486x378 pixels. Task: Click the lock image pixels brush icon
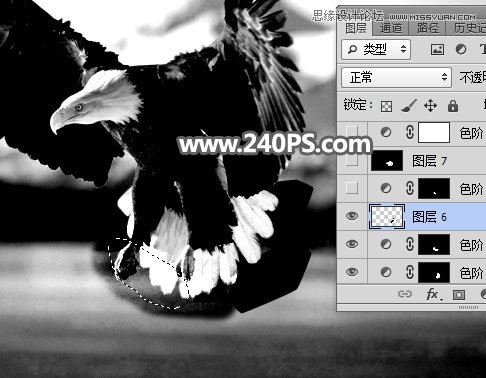click(x=408, y=106)
